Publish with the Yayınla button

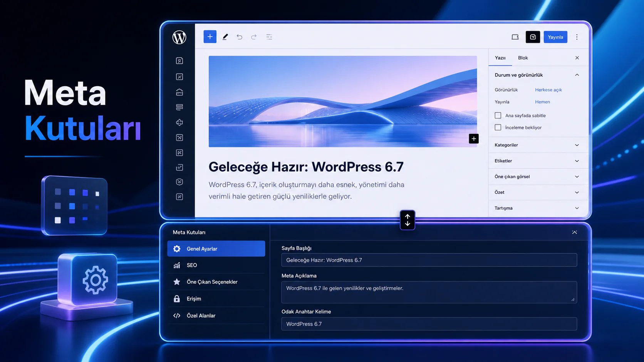point(555,37)
